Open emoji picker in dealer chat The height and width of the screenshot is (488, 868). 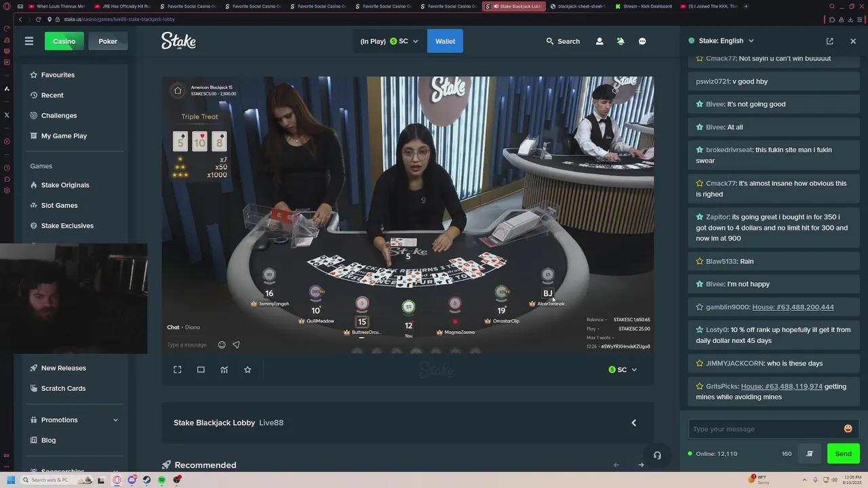coord(222,345)
